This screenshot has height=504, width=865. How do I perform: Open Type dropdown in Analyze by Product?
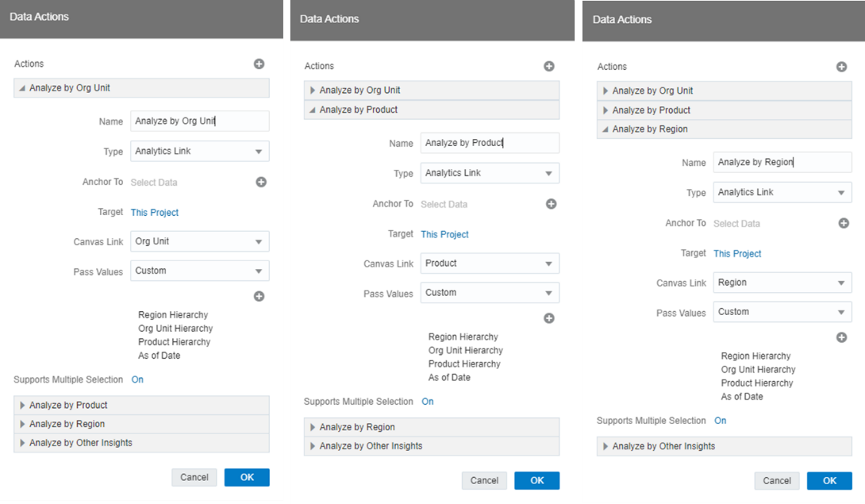click(x=490, y=173)
